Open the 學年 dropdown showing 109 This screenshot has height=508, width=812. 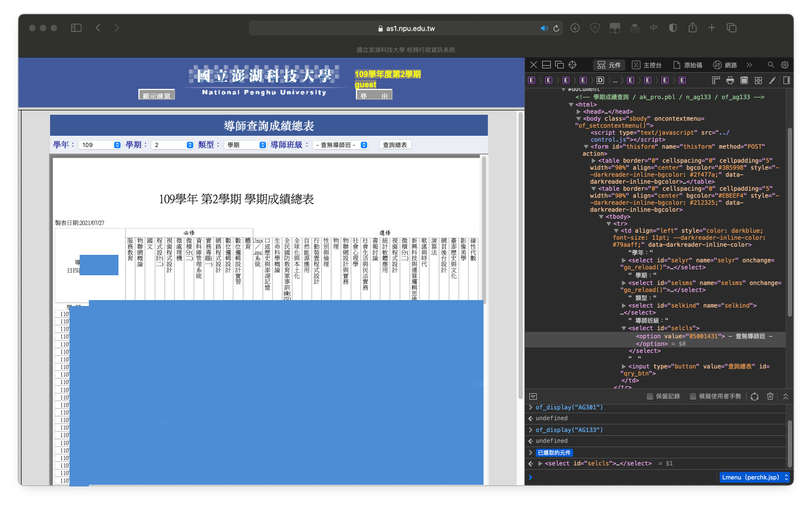coord(100,145)
